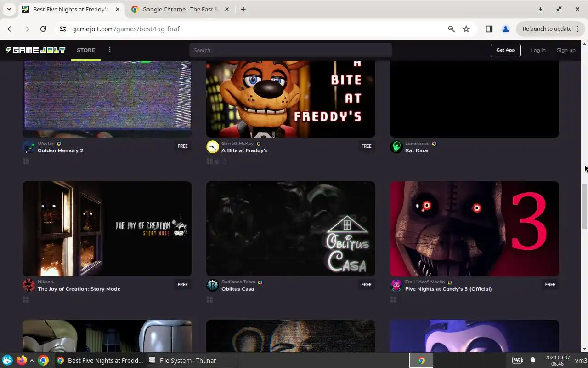This screenshot has width=588, height=368.
Task: Click the Windows platform icon under Golden Memory 2
Action: click(x=26, y=161)
